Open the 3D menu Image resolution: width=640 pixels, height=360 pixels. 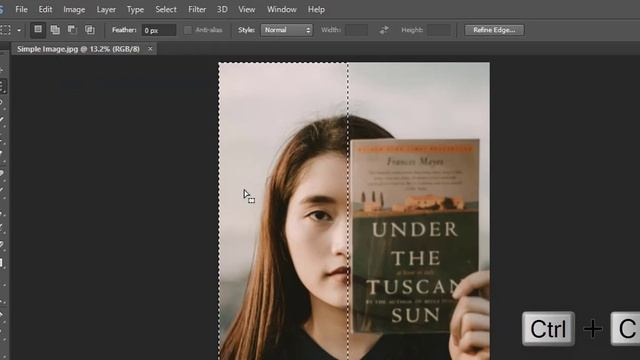222,9
